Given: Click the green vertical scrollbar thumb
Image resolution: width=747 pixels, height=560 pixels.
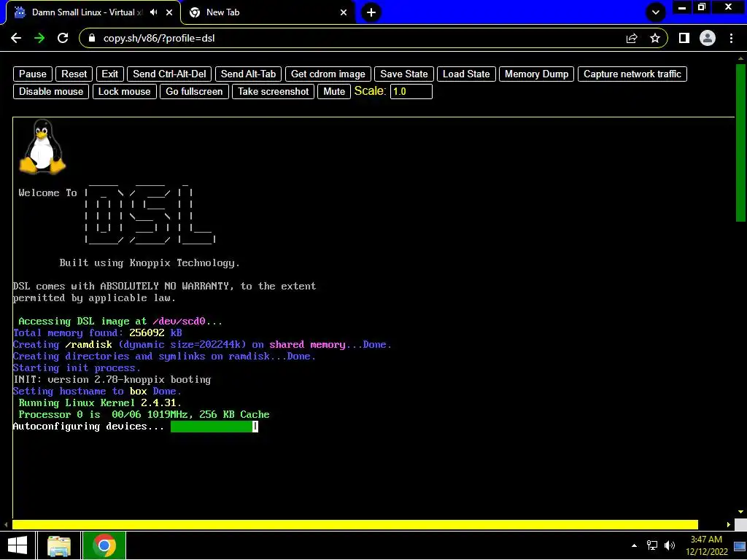Looking at the screenshot, I should pos(740,142).
